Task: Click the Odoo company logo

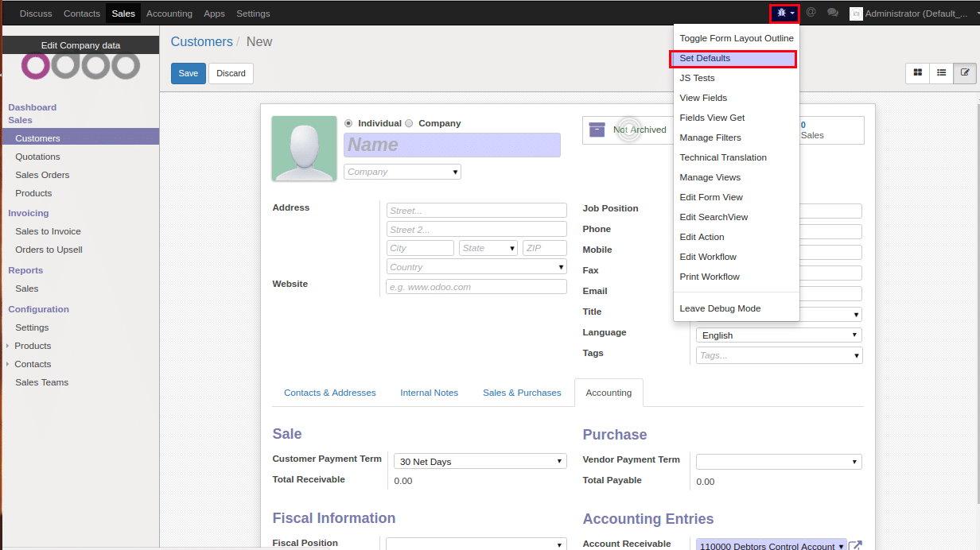Action: tap(80, 66)
